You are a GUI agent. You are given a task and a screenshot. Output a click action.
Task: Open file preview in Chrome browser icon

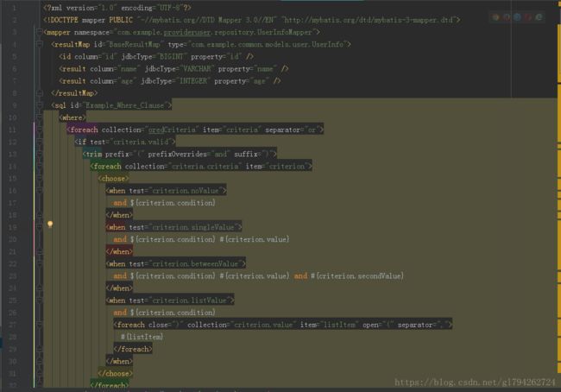(x=495, y=16)
